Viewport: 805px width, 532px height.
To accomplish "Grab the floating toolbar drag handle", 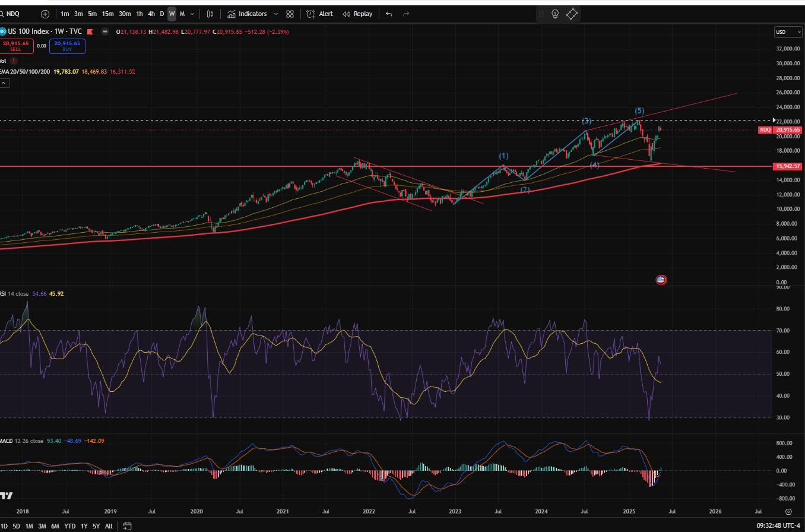I will tap(541, 14).
